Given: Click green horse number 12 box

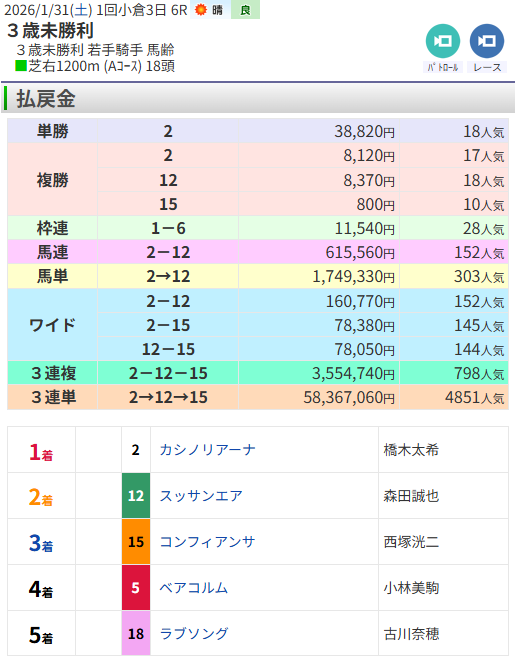Looking at the screenshot, I should click(136, 496).
